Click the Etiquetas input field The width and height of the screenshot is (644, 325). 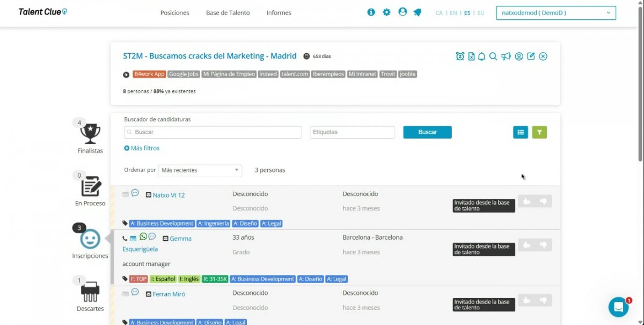pos(352,132)
